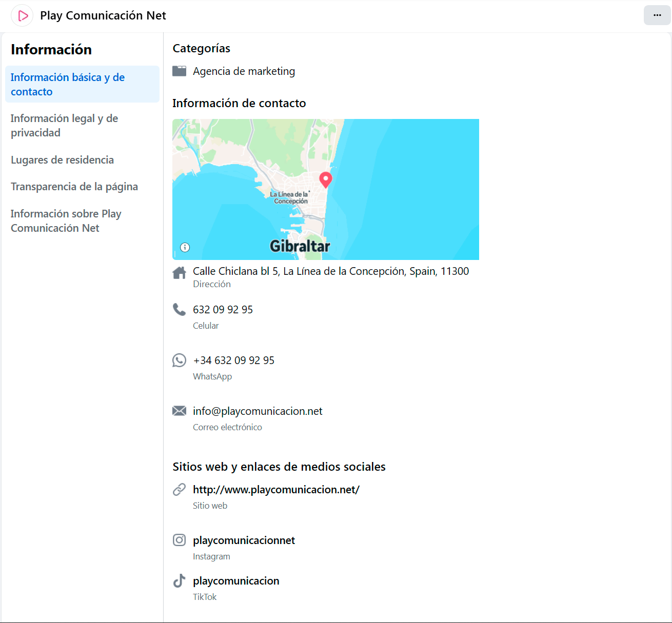Click the red location pin on map

point(326,180)
